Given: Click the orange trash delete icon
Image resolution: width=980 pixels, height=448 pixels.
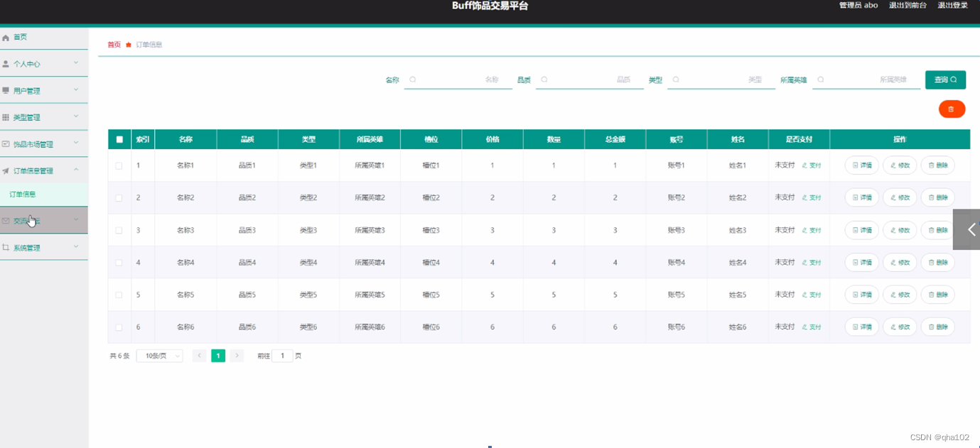Looking at the screenshot, I should [952, 109].
